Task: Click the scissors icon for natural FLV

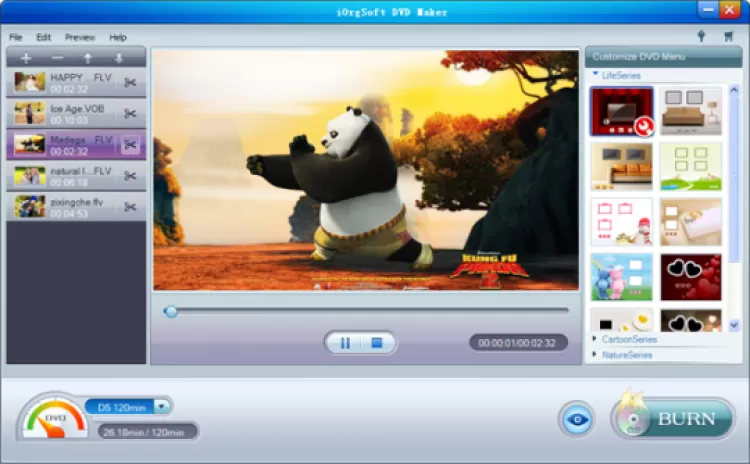Action: point(130,176)
